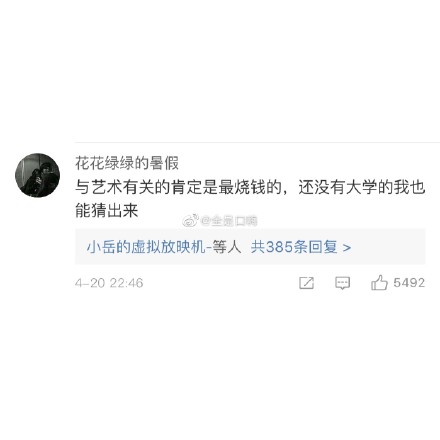Open the commenter's round avatar photo
This screenshot has width=440, height=440.
(37, 175)
